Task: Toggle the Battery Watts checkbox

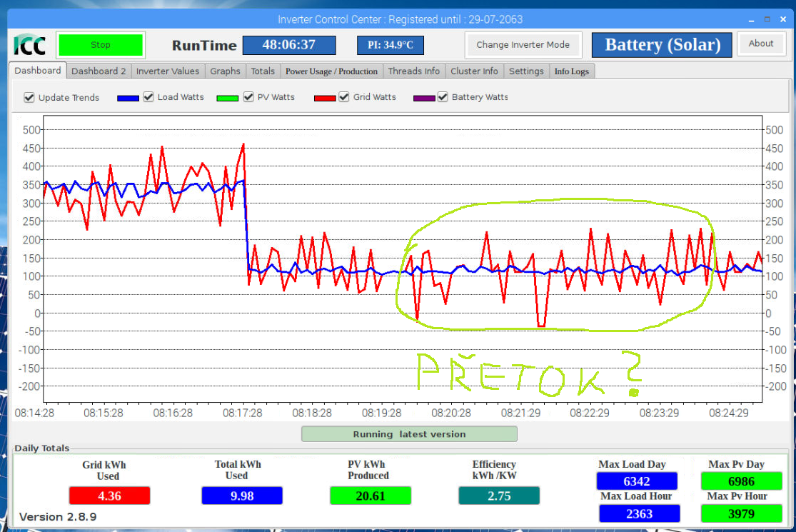Action: (x=443, y=97)
